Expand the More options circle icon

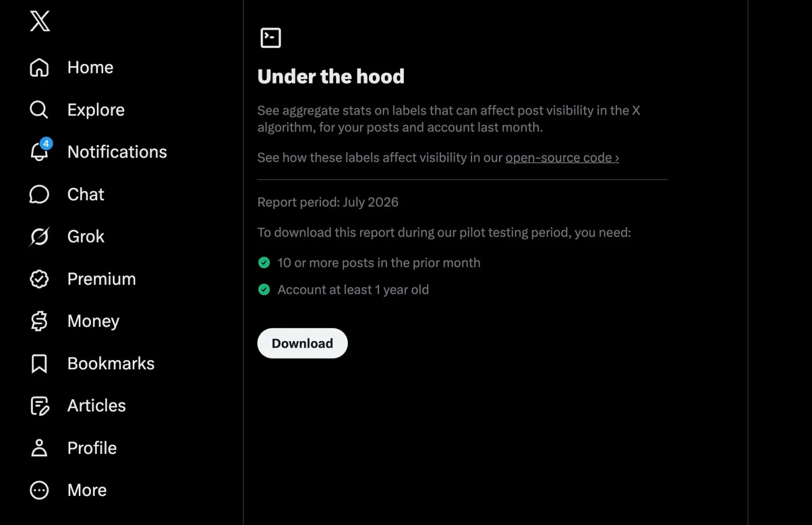click(x=39, y=490)
